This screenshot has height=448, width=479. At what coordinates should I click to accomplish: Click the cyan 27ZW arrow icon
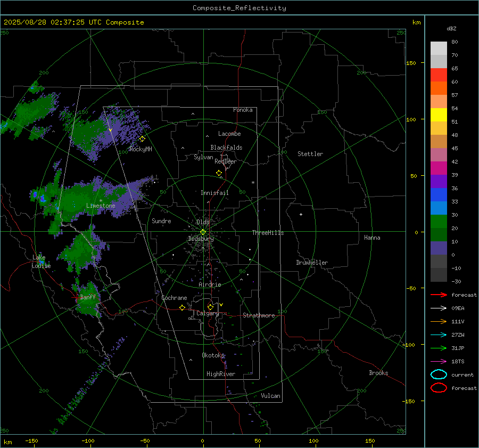(x=439, y=335)
